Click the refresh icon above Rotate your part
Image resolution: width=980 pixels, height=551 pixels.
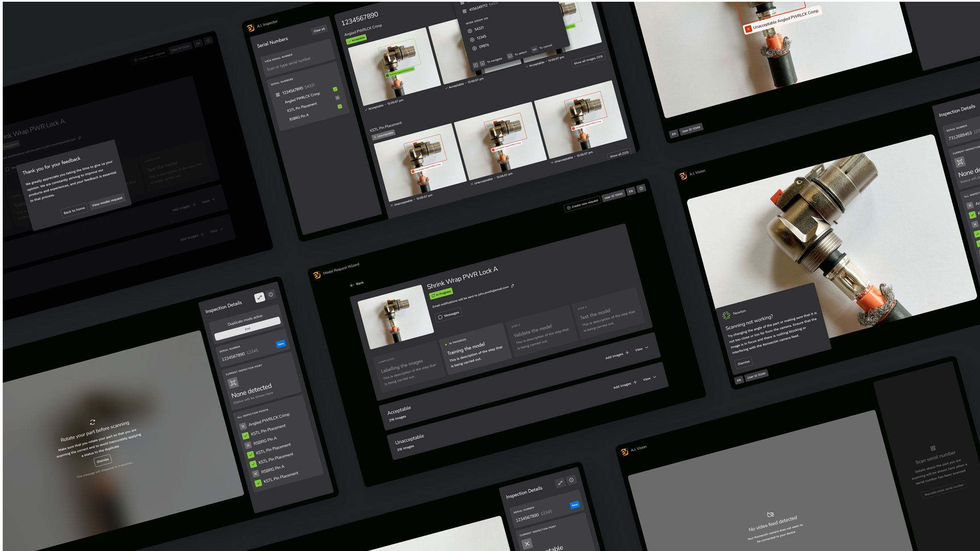point(92,422)
